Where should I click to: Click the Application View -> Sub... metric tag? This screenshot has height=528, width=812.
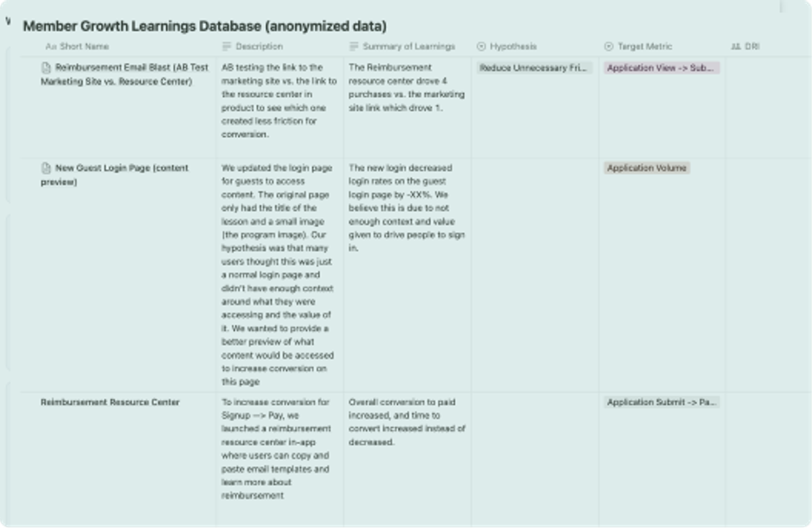click(660, 68)
